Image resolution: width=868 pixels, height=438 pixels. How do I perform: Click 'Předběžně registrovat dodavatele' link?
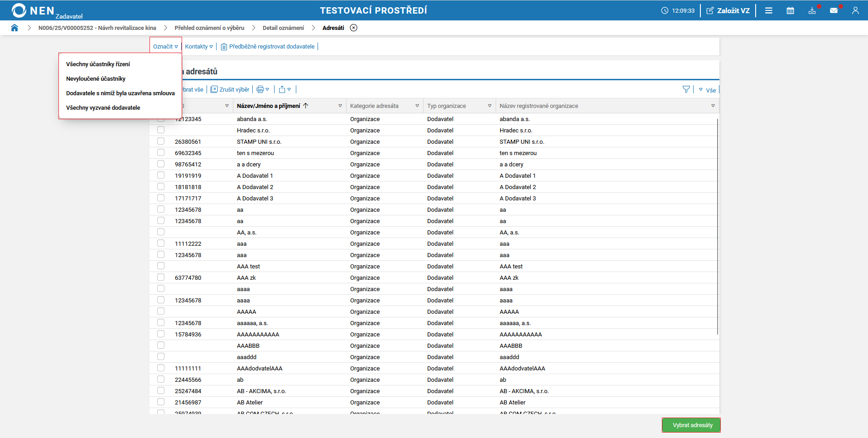[x=271, y=47]
